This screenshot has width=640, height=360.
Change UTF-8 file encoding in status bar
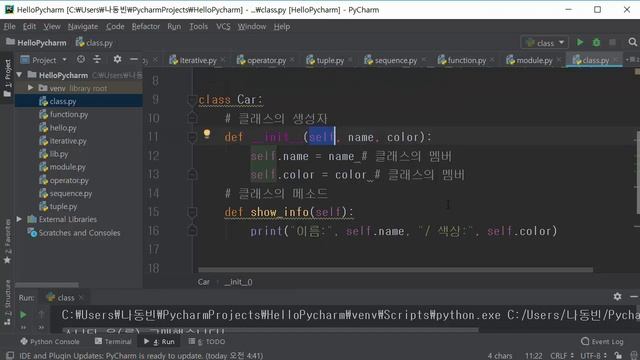(x=593, y=356)
